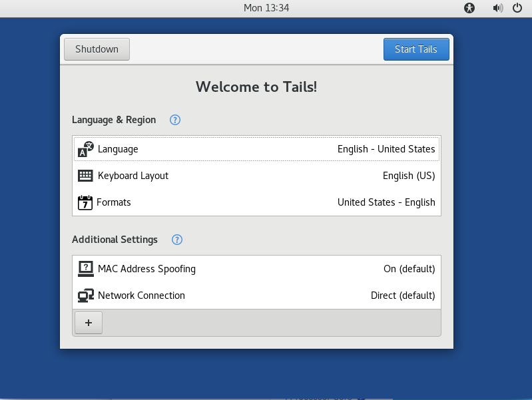The width and height of the screenshot is (532, 400).
Task: Open help for Language & Region
Action: pos(175,120)
